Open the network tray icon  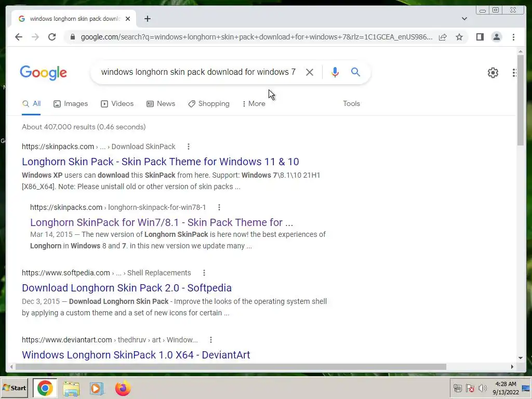pos(457,388)
